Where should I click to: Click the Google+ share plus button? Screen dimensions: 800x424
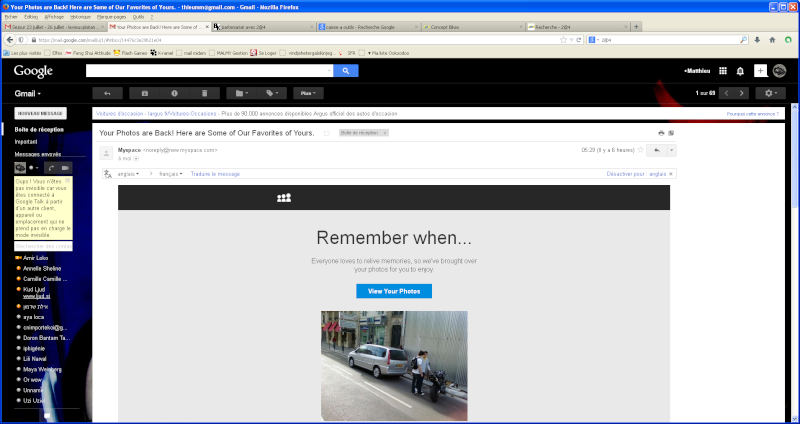[760, 71]
